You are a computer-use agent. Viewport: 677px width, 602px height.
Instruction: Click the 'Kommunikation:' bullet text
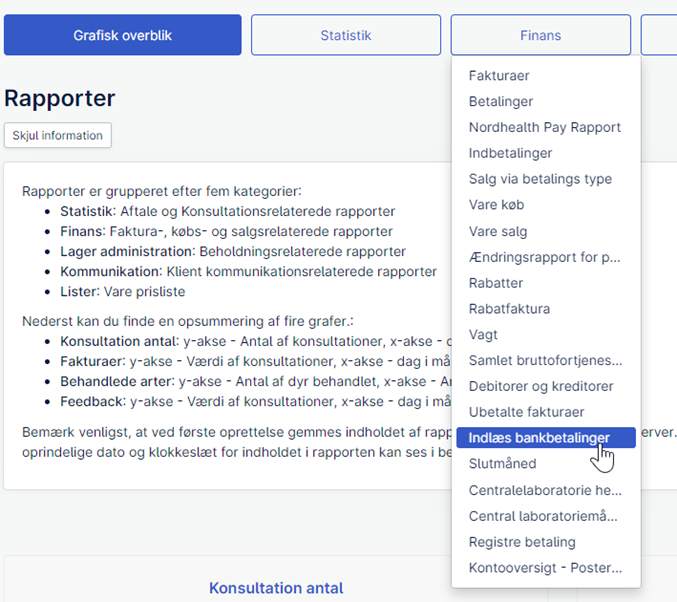click(248, 272)
